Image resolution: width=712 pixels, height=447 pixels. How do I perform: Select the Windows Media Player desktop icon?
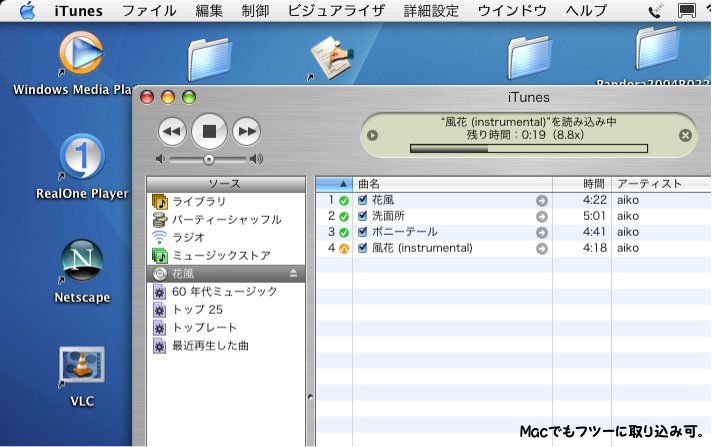pyautogui.click(x=81, y=55)
